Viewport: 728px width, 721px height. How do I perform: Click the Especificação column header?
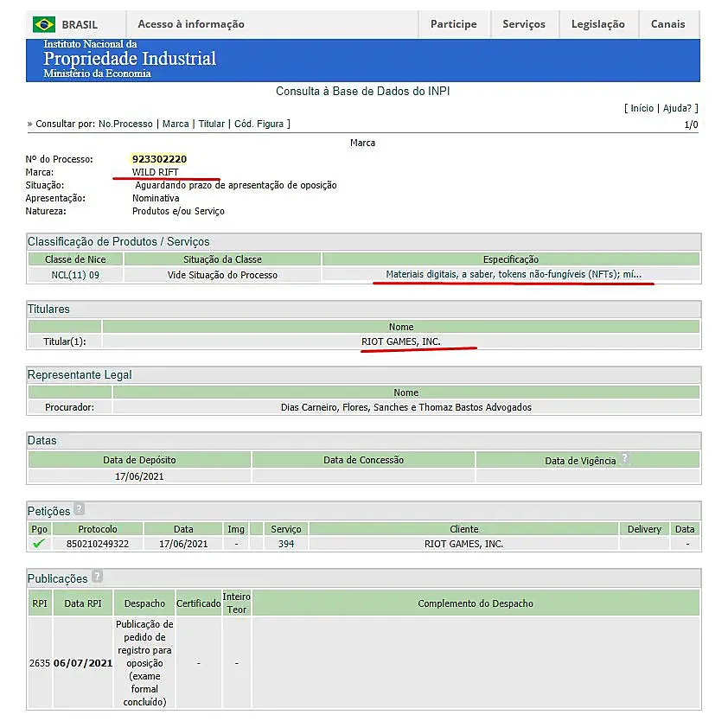tap(511, 259)
